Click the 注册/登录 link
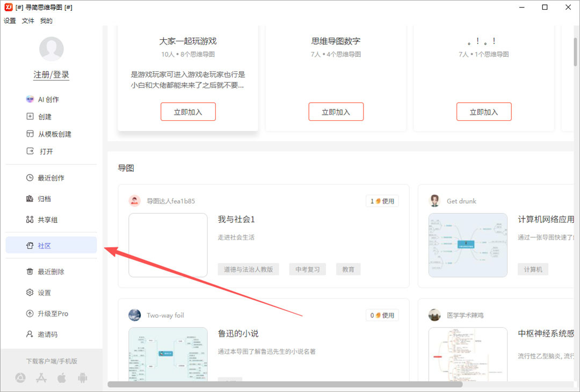580x392 pixels. (52, 75)
